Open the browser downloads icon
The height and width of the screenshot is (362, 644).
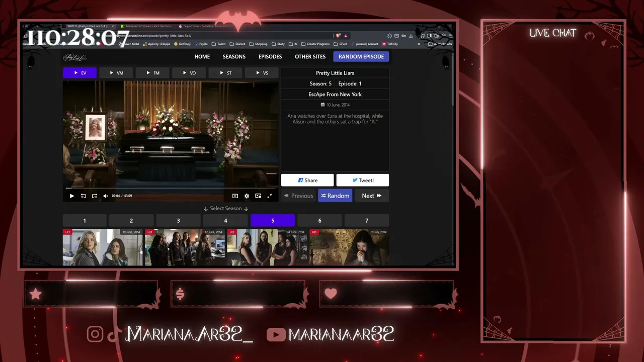pos(411,36)
